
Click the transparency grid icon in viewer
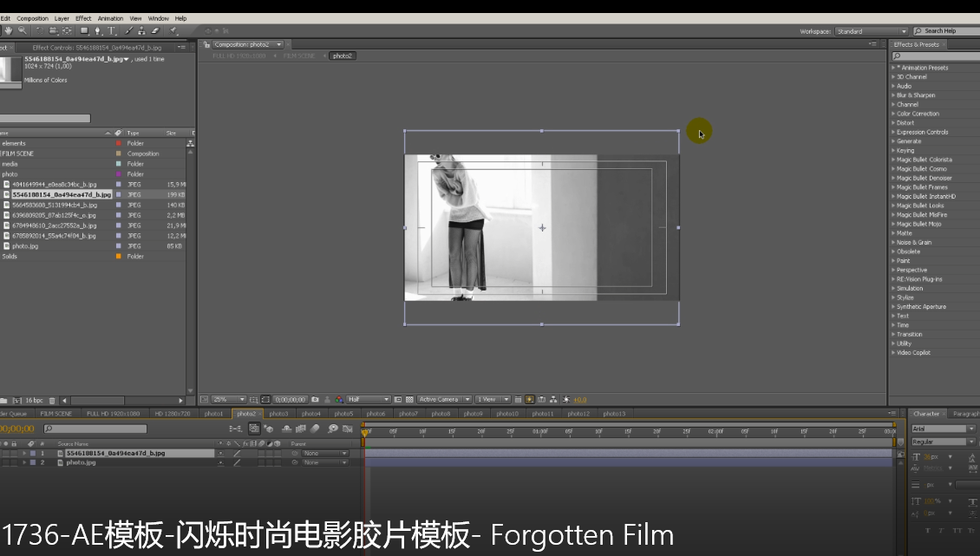point(409,400)
